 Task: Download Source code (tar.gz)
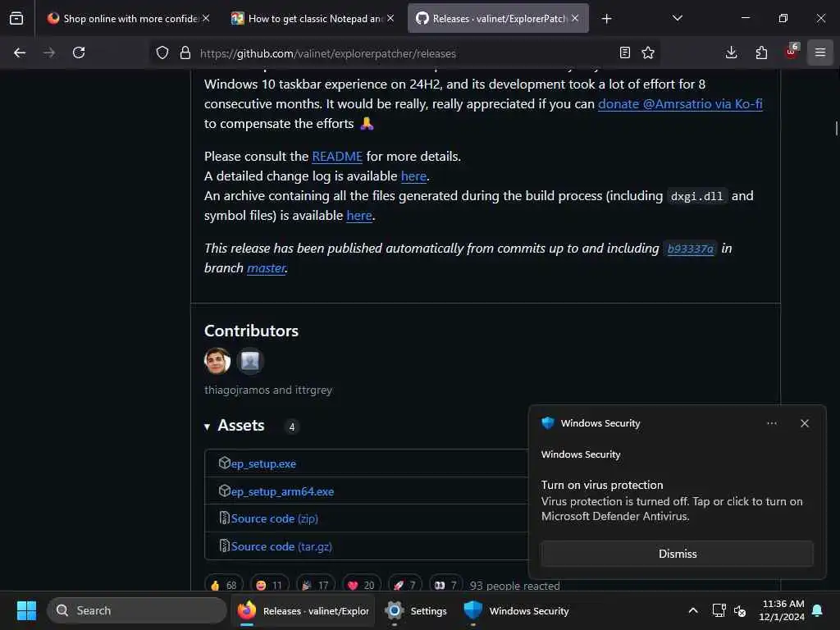point(281,546)
